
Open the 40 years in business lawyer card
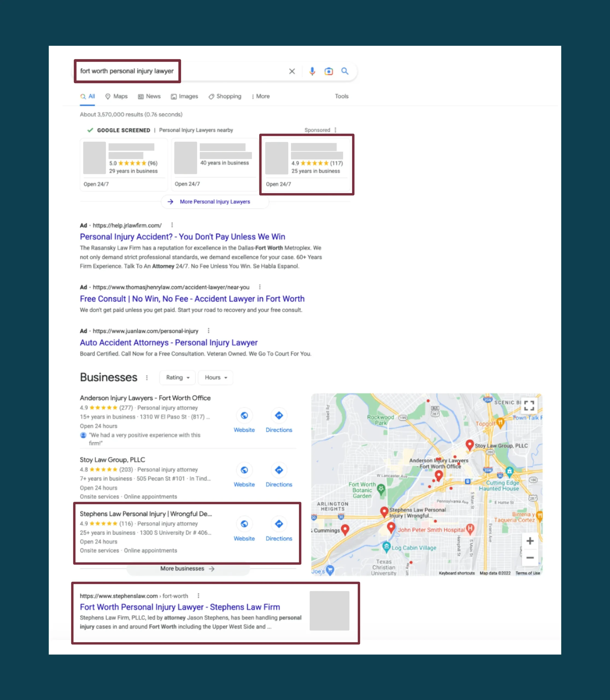[214, 165]
